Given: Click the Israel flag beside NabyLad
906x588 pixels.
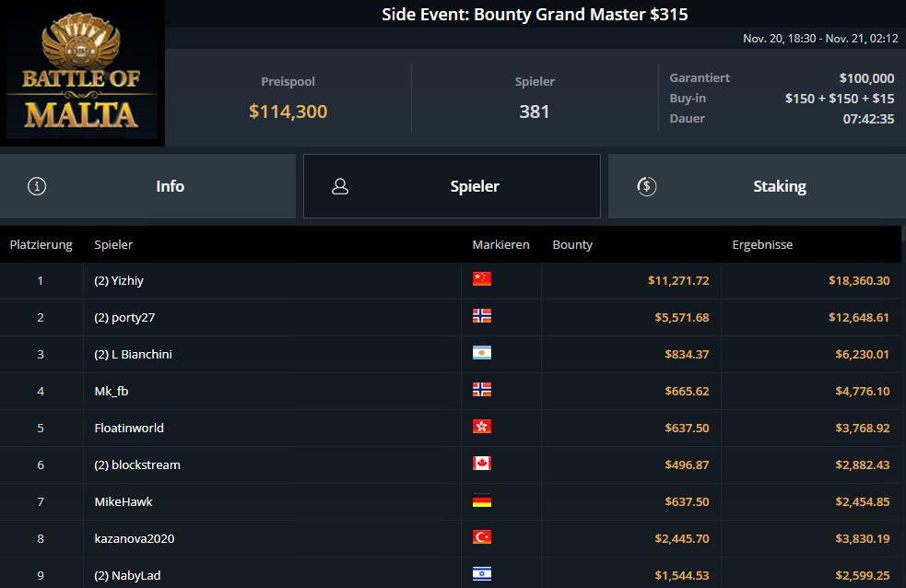Looking at the screenshot, I should point(481,574).
